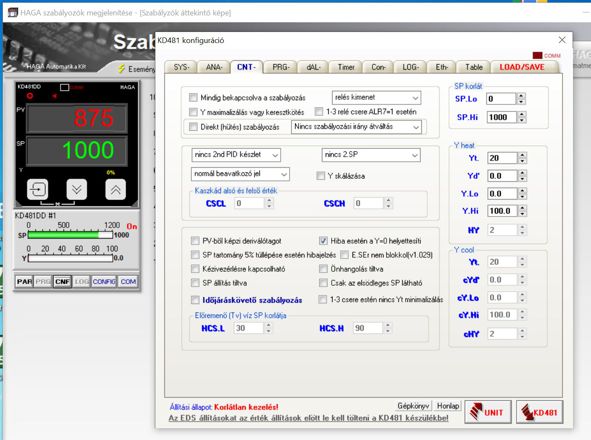Enable Kézivezérlésre kapcsolható checkbox

[195, 269]
